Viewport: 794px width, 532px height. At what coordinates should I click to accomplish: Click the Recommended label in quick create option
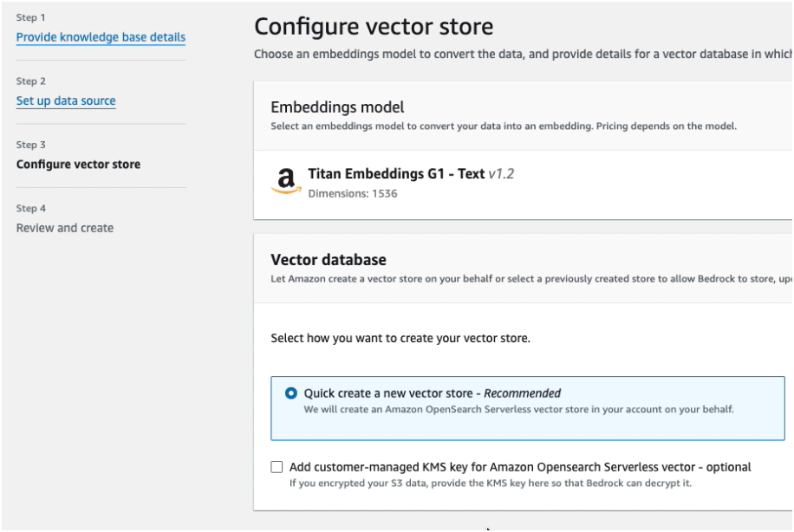[522, 393]
